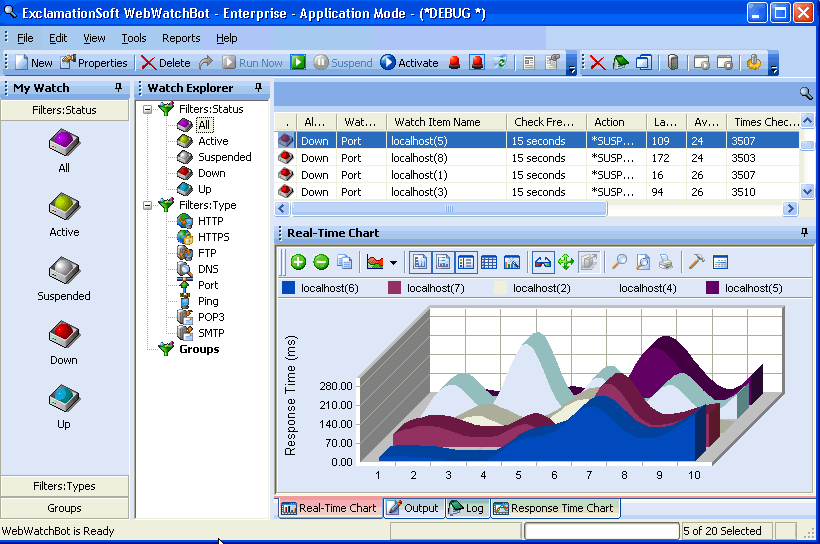Open the Groups panel button in My Watch
This screenshot has height=544, width=820.
pyautogui.click(x=64, y=508)
